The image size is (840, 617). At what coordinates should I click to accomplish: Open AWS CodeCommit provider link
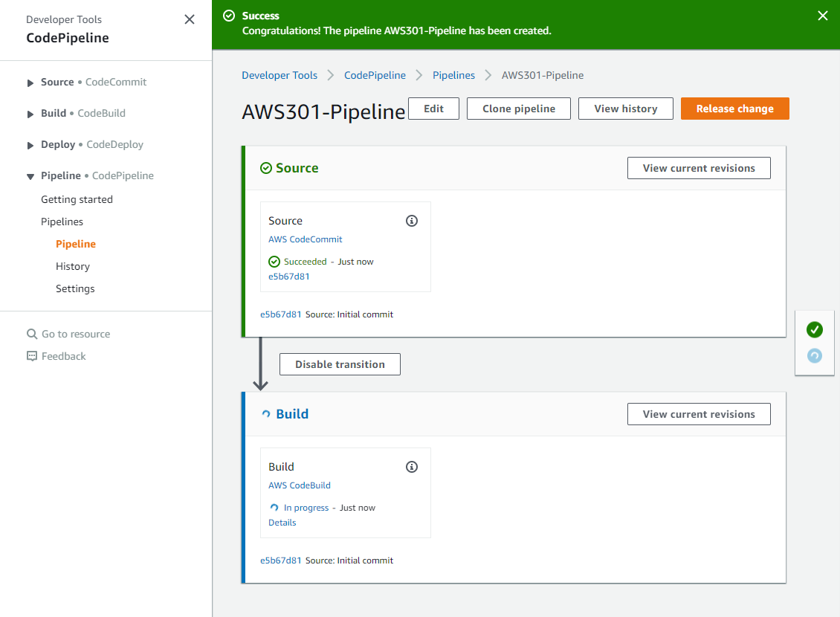(x=305, y=239)
